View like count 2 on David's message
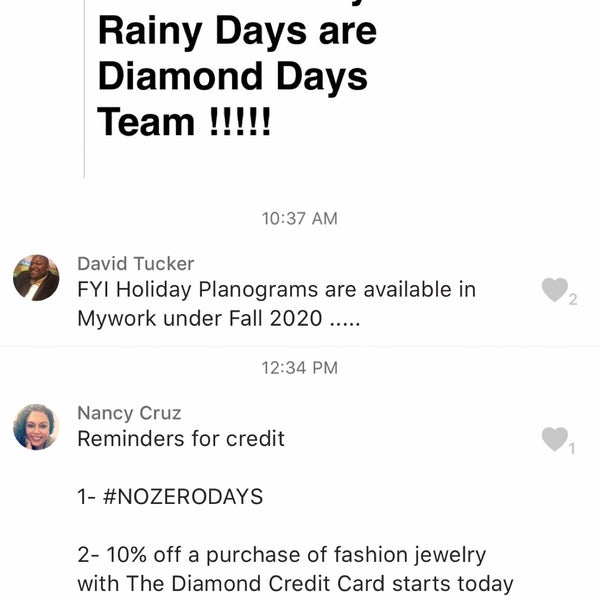Screen dimensions: 600x600 point(573,299)
